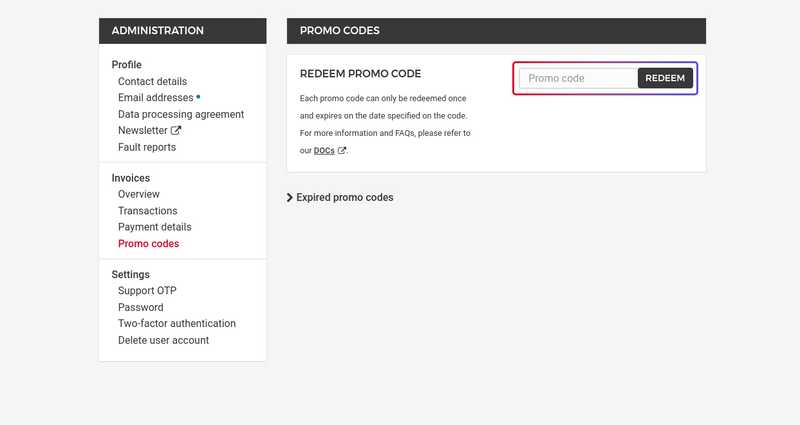Go to Email addresses page
This screenshot has height=425, width=800.
[155, 98]
